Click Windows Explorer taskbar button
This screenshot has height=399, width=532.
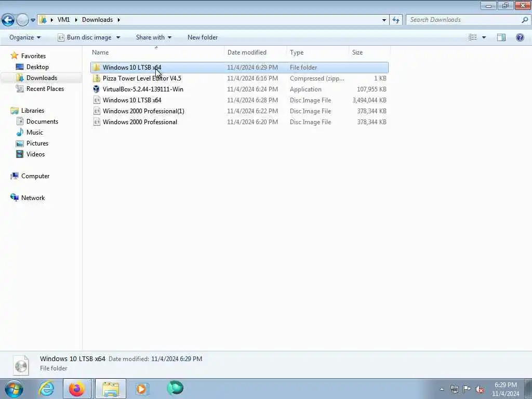click(111, 389)
